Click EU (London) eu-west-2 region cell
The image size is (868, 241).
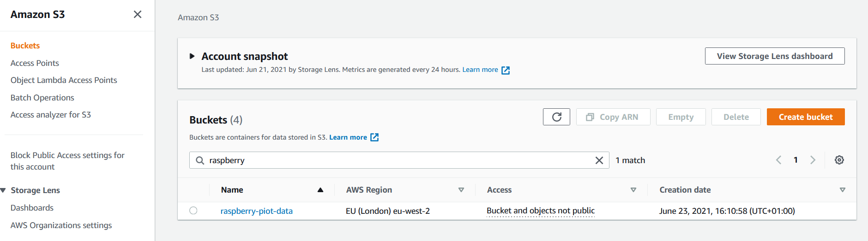click(x=388, y=211)
